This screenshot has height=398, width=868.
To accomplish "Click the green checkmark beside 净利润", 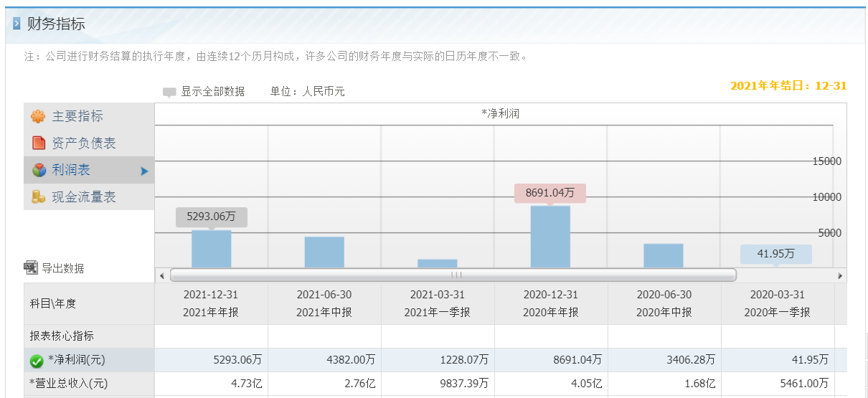I will click(x=37, y=361).
